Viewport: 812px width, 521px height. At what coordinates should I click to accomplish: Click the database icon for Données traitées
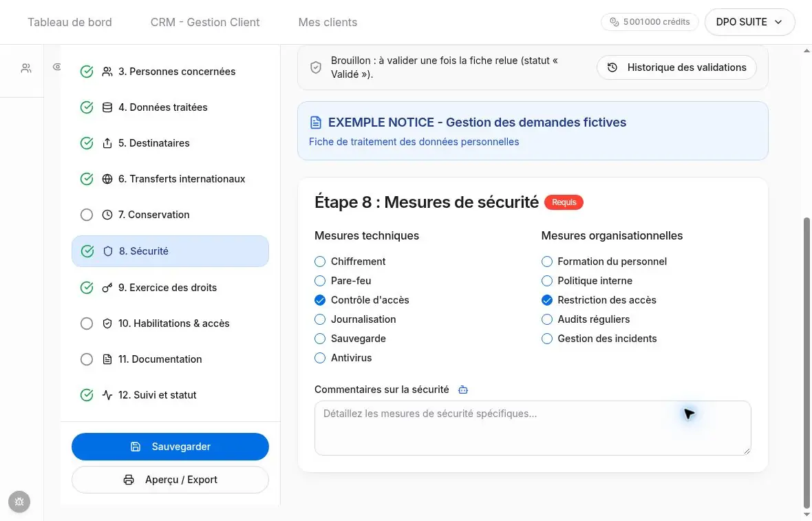(x=107, y=107)
